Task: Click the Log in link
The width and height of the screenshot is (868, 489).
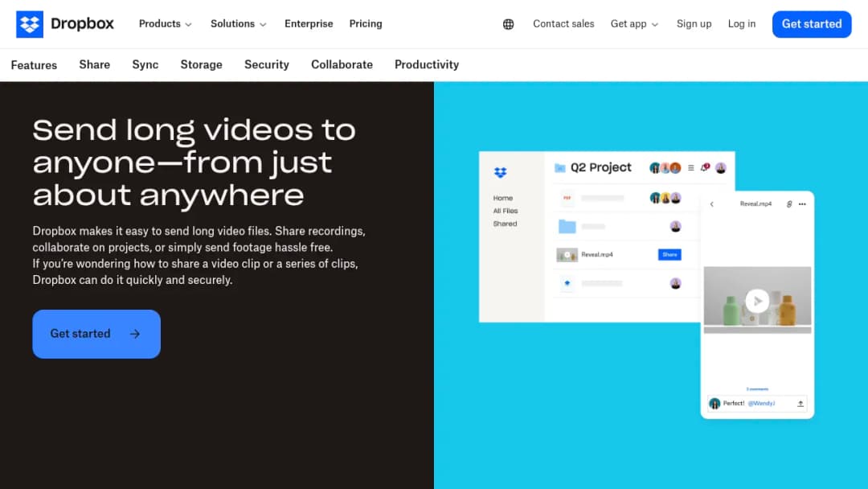Action: (741, 24)
